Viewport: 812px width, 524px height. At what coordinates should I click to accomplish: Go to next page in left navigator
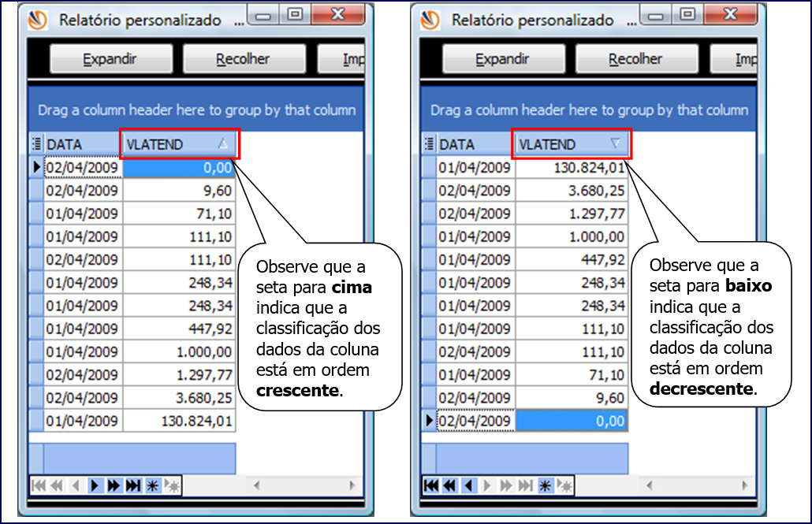114,485
